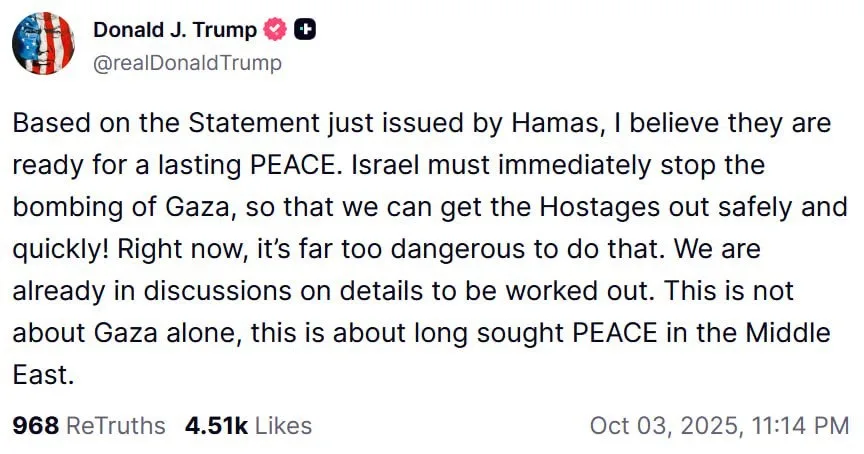
Task: View the 968 ReTruths list
Action: [x=88, y=425]
